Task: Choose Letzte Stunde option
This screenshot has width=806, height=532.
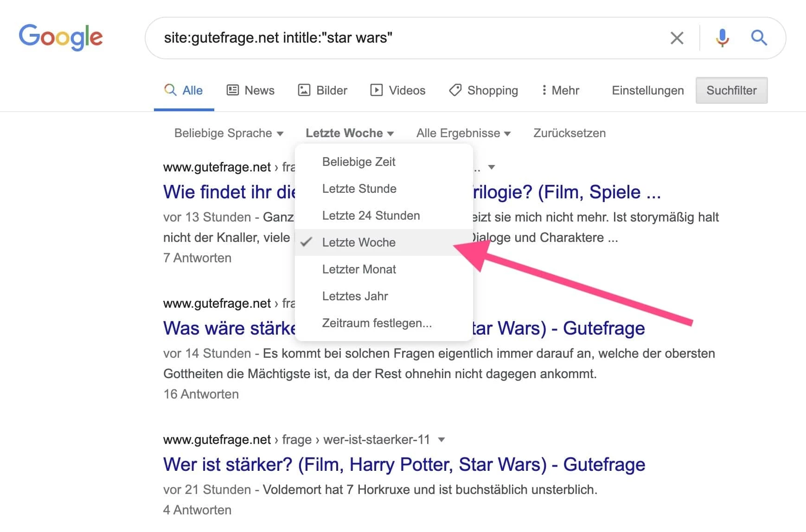Action: (384, 189)
